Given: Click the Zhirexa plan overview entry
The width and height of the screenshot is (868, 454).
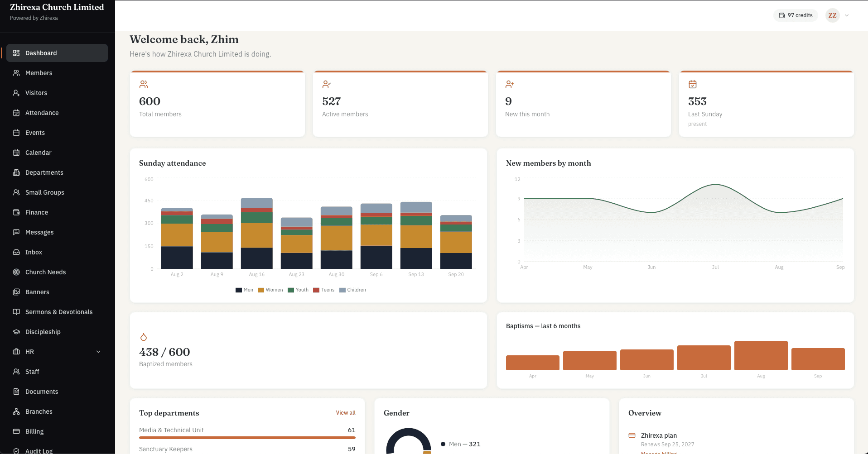Looking at the screenshot, I should coord(659,435).
